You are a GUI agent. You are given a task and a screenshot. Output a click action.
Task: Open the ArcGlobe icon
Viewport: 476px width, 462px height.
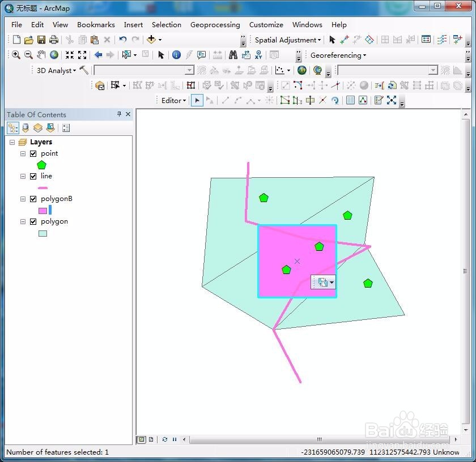pyautogui.click(x=317, y=70)
